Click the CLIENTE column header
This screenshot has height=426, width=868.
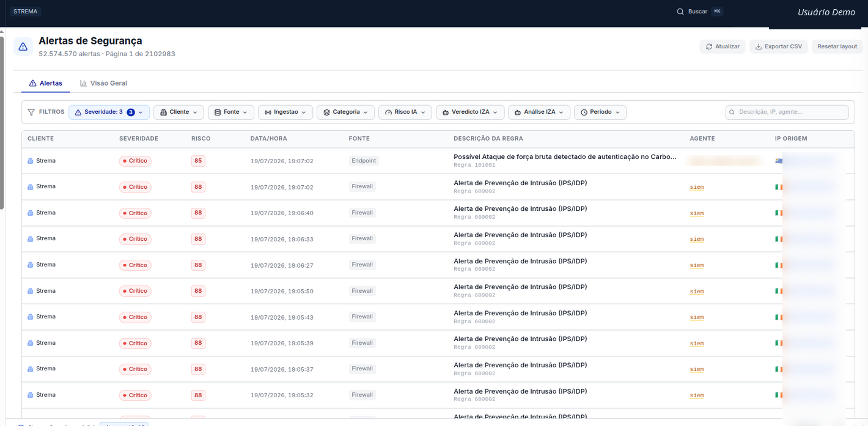click(x=40, y=139)
